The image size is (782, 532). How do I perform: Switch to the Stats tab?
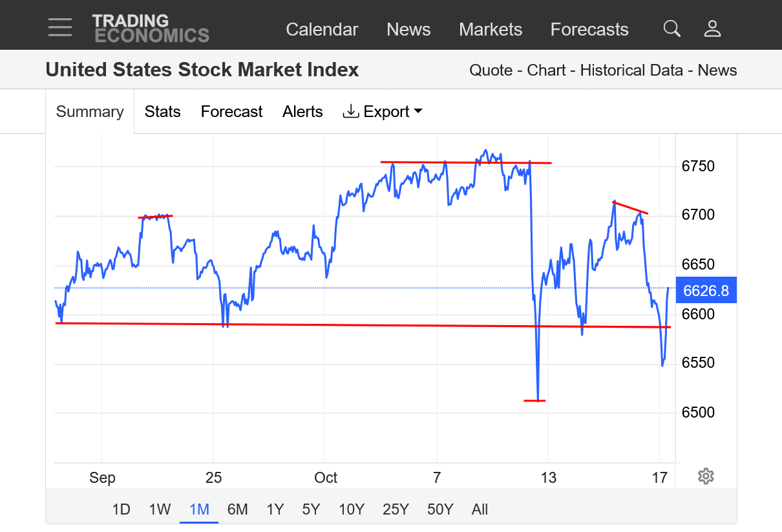(162, 112)
